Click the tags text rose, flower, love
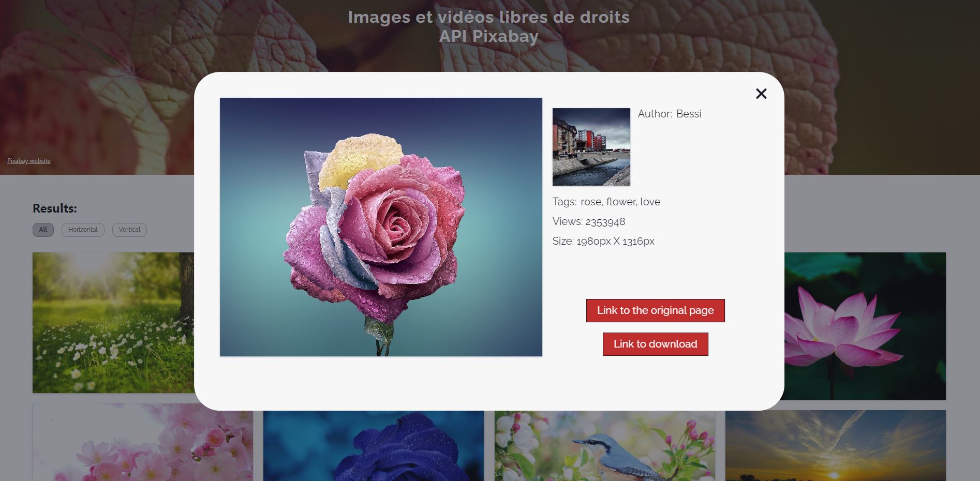The width and height of the screenshot is (980, 481). (x=620, y=202)
